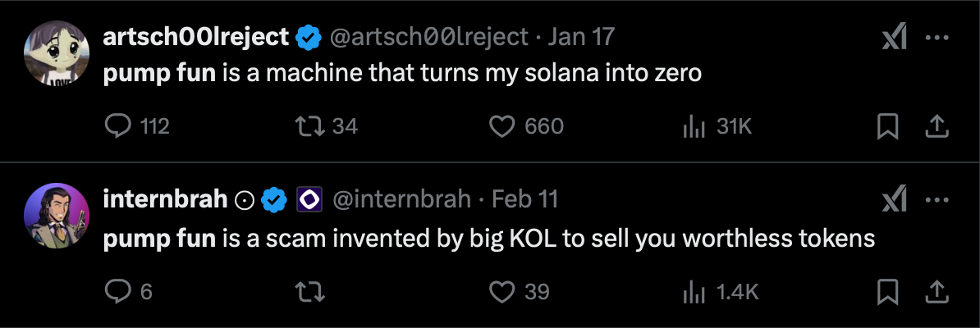980x328 pixels.
Task: Share internbrah's tweet
Action: coord(937,291)
